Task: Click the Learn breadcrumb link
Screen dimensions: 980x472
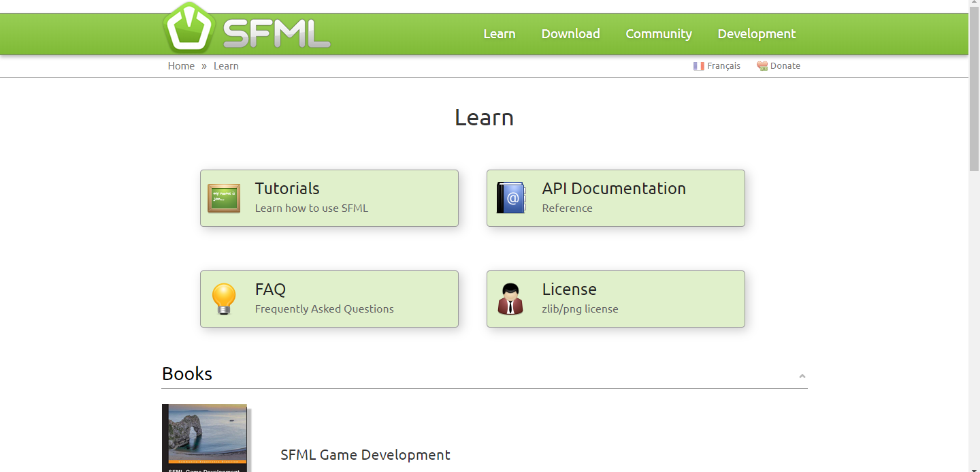Action: (x=226, y=66)
